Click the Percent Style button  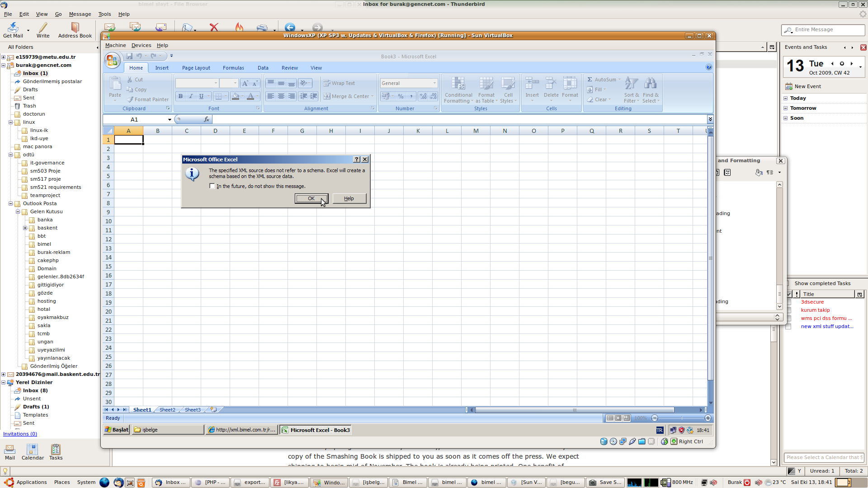pos(401,96)
